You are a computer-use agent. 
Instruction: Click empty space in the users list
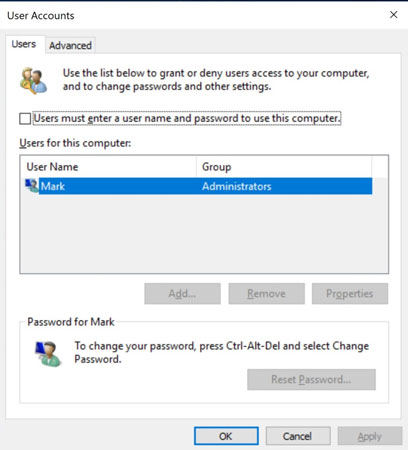tap(204, 233)
